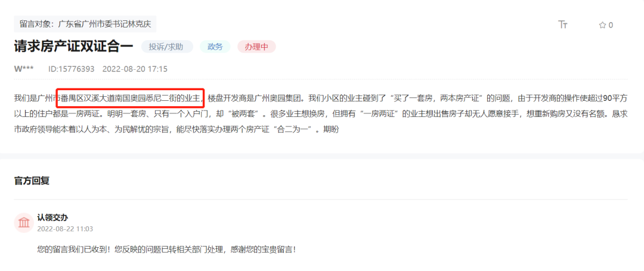The width and height of the screenshot is (644, 271).
Task: Click the “合二为一” phrase in the message
Action: pos(295,130)
